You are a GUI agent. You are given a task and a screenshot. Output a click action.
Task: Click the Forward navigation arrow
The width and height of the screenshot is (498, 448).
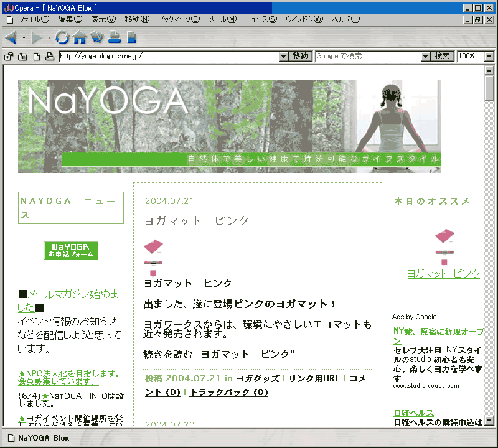37,37
